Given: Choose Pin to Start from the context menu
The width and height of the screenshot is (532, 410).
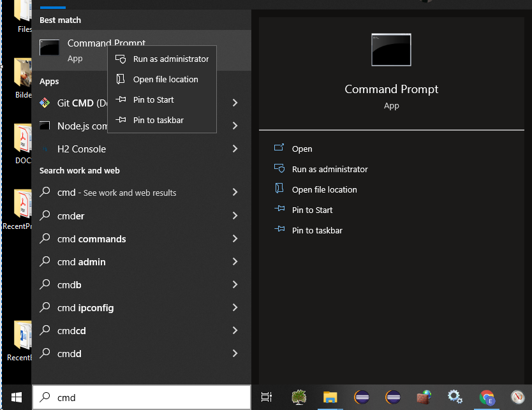Looking at the screenshot, I should [x=153, y=99].
